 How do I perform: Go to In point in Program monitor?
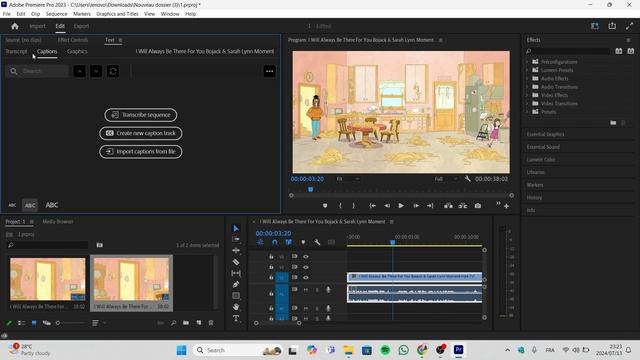tap(373, 206)
